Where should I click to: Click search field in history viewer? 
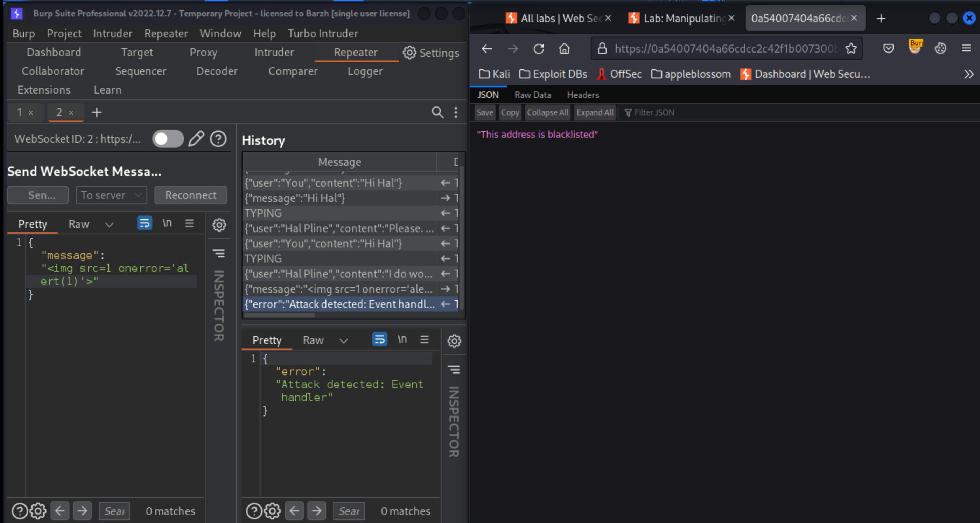coord(349,511)
